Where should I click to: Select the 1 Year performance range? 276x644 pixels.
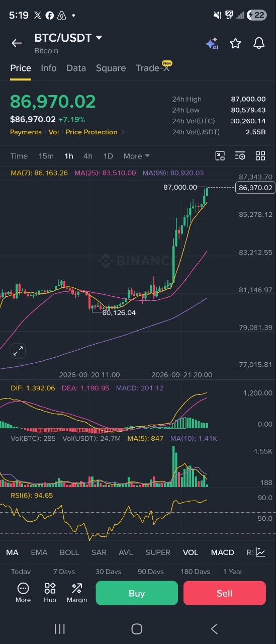coord(232,572)
